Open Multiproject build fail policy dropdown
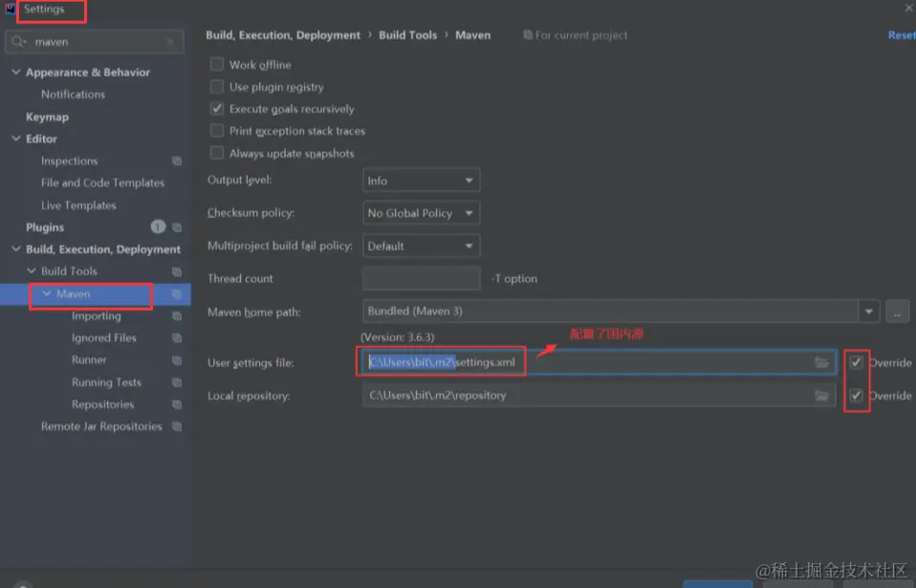This screenshot has width=916, height=588. [x=421, y=246]
